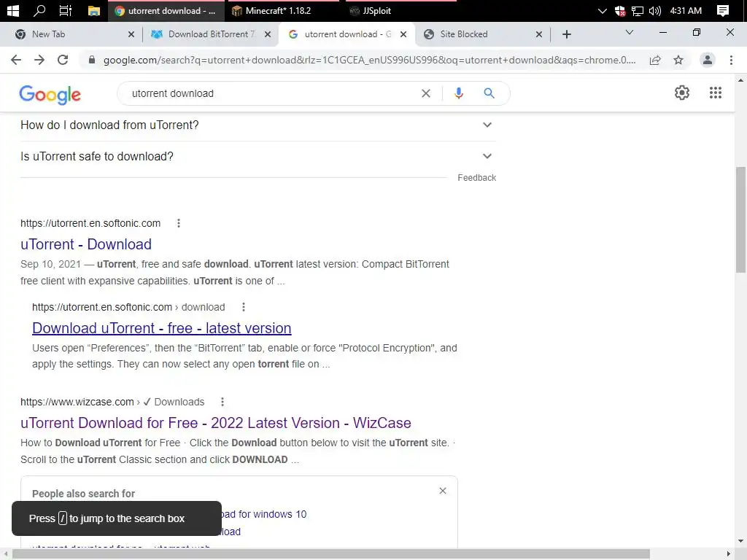Open Google quick settings gear

(682, 93)
